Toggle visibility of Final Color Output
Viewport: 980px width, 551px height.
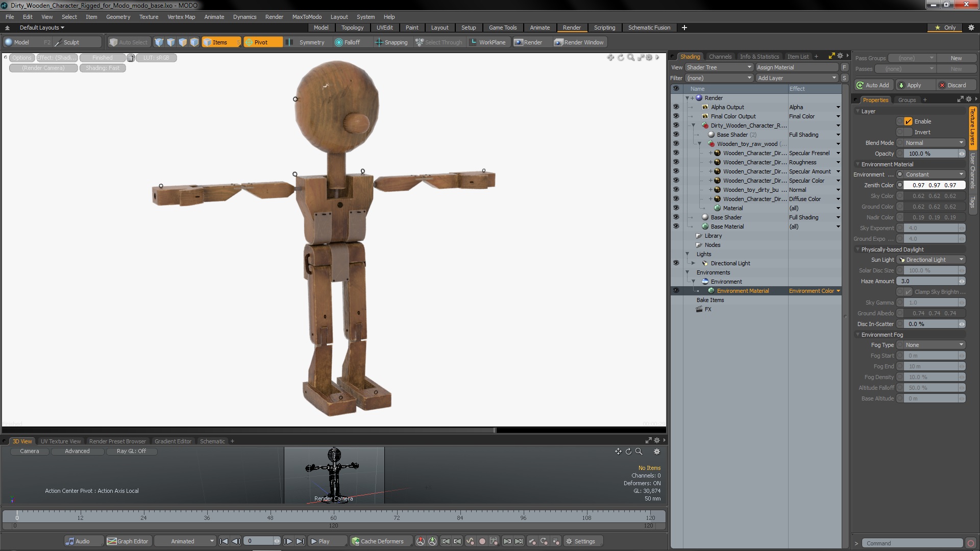(676, 116)
